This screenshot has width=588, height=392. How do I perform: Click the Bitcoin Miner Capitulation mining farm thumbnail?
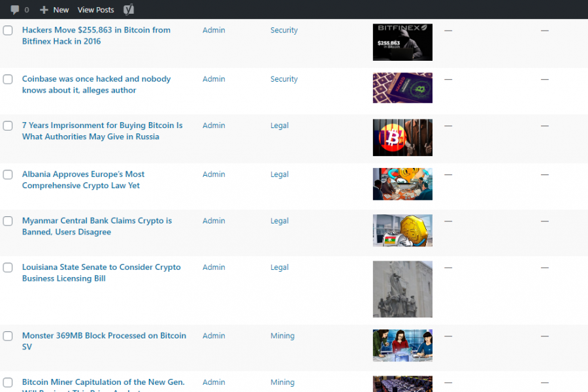point(402,384)
